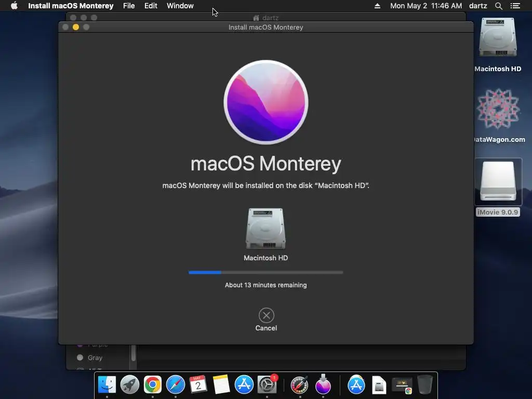Open Macintosh HD on the desktop

pos(498,37)
